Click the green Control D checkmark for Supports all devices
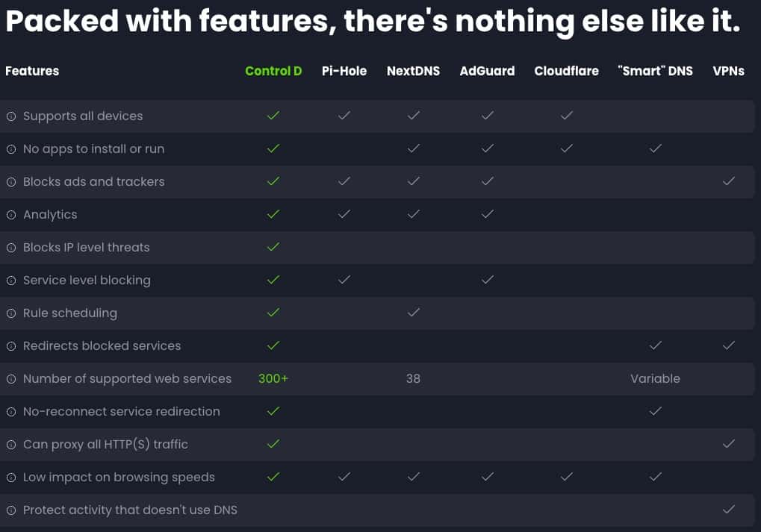761x532 pixels. click(273, 116)
